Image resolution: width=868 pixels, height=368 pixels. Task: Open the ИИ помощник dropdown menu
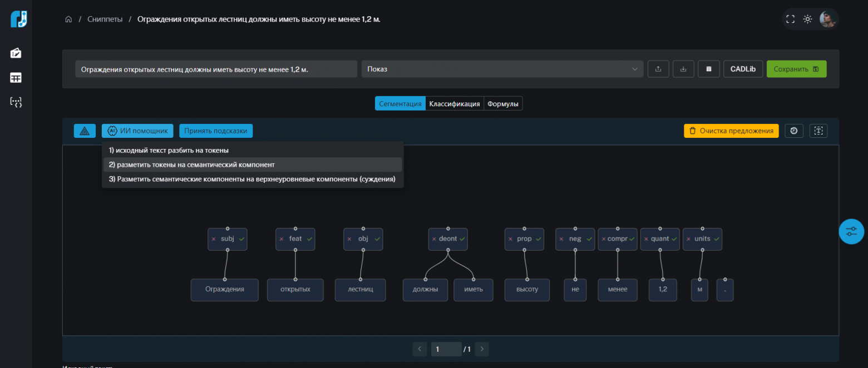tap(137, 131)
